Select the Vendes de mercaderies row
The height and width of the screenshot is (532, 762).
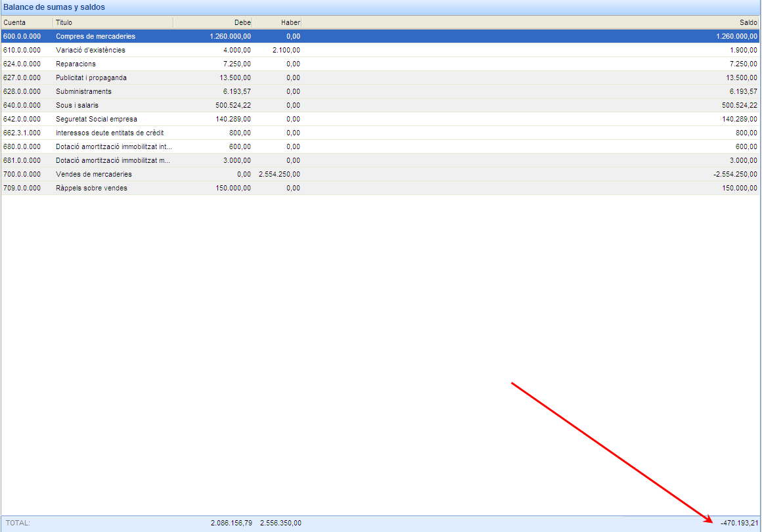point(93,174)
